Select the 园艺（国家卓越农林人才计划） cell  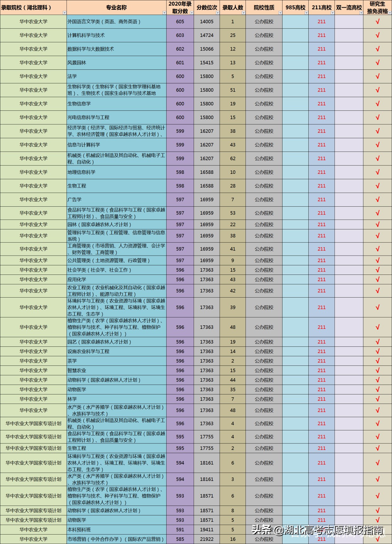(116, 342)
